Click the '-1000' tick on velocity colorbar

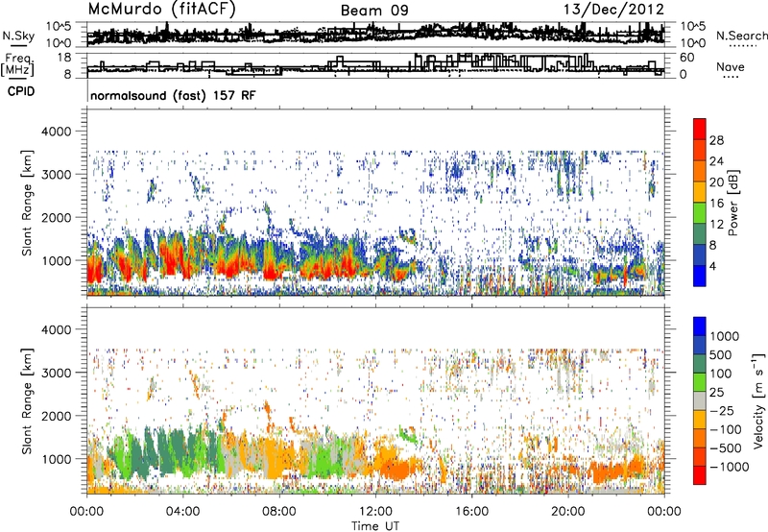point(729,467)
